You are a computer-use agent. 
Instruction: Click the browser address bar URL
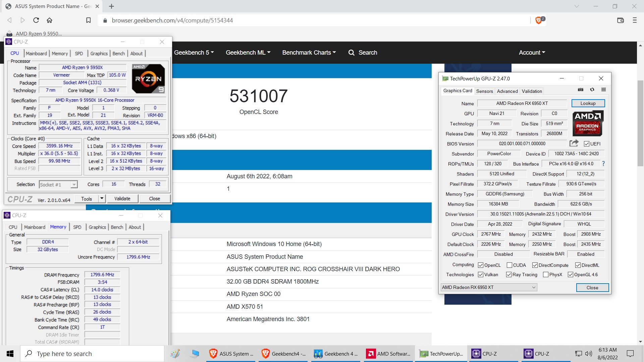click(172, 20)
